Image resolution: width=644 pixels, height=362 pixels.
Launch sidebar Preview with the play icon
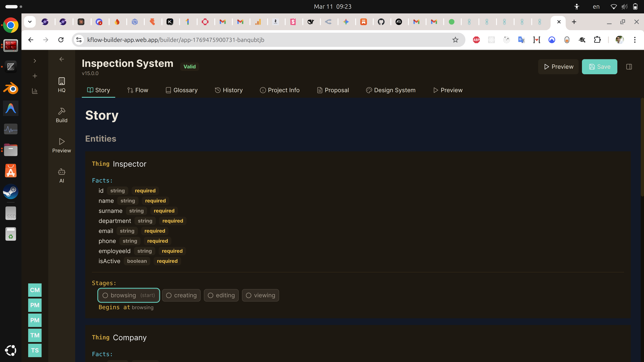[62, 145]
